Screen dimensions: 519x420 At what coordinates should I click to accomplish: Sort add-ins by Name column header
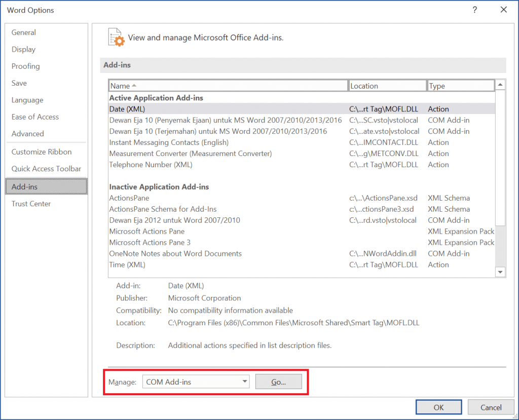(x=228, y=86)
